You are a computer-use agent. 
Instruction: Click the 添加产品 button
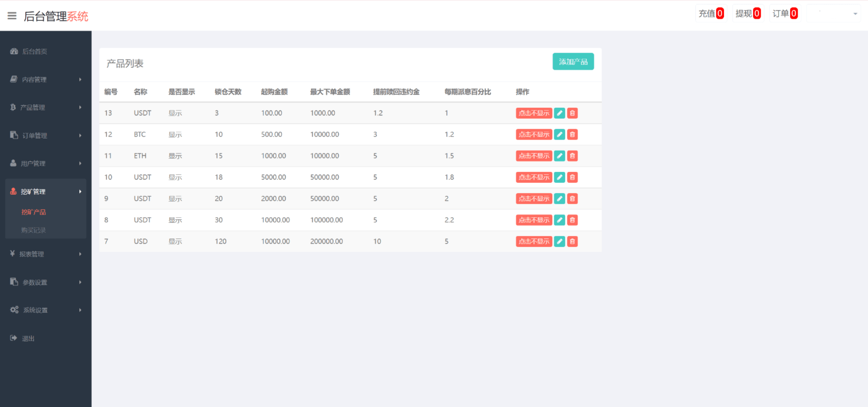pyautogui.click(x=573, y=62)
